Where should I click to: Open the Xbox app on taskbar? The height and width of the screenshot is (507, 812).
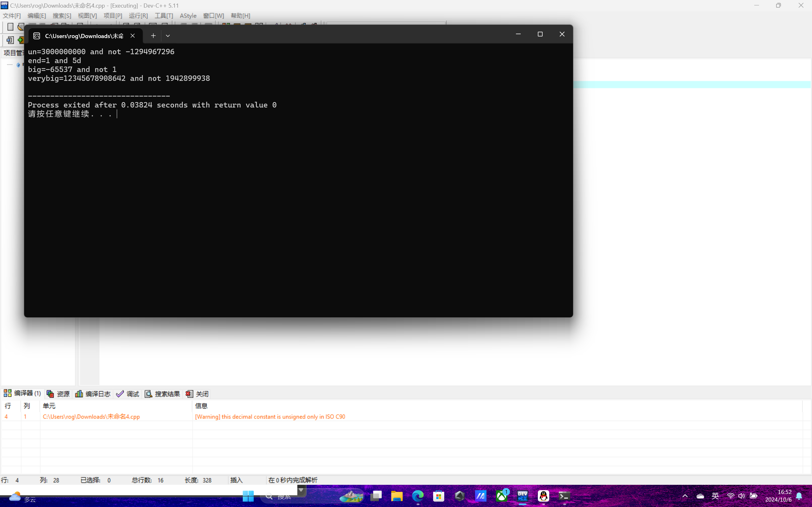(x=502, y=496)
